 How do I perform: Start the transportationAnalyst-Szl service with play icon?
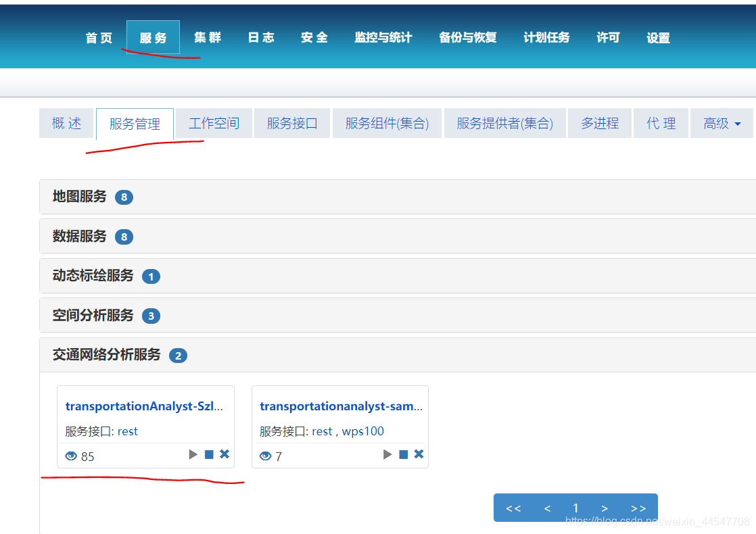click(193, 454)
